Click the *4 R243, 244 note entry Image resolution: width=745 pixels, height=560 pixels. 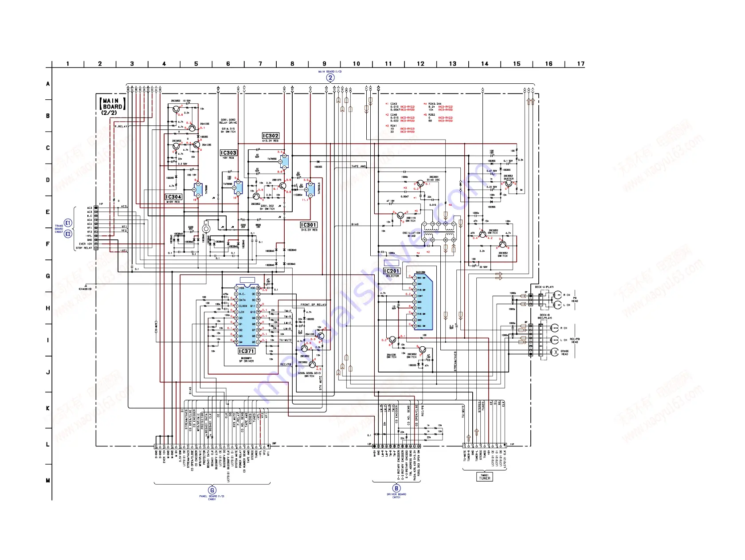(x=438, y=106)
